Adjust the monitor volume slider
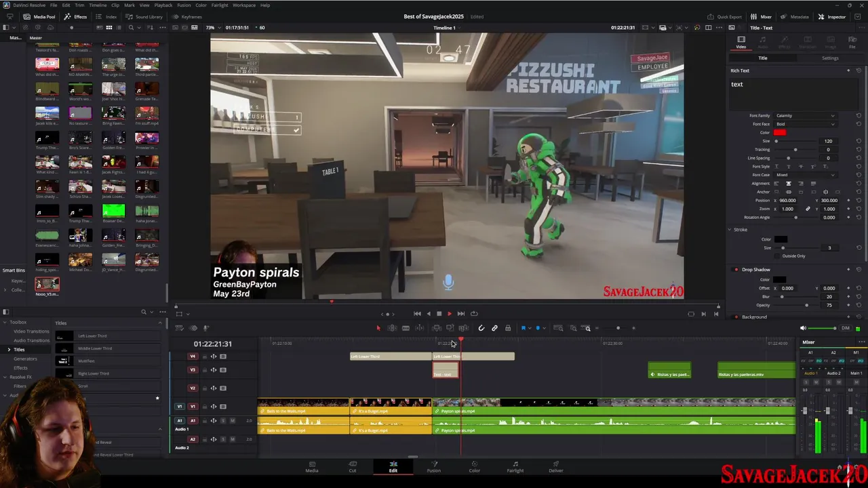The image size is (868, 488). (x=822, y=329)
